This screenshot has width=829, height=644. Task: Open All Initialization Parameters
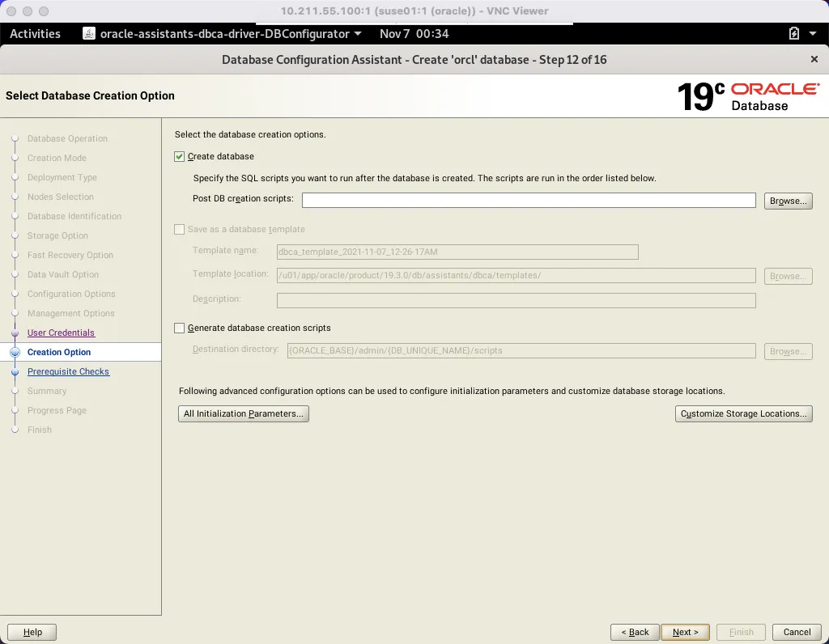[243, 413]
